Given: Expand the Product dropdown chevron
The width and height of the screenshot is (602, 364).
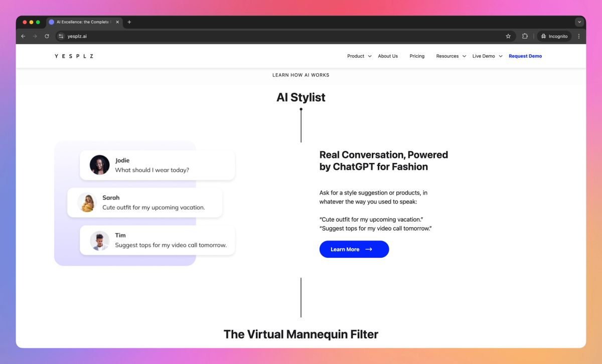Looking at the screenshot, I should coord(370,56).
